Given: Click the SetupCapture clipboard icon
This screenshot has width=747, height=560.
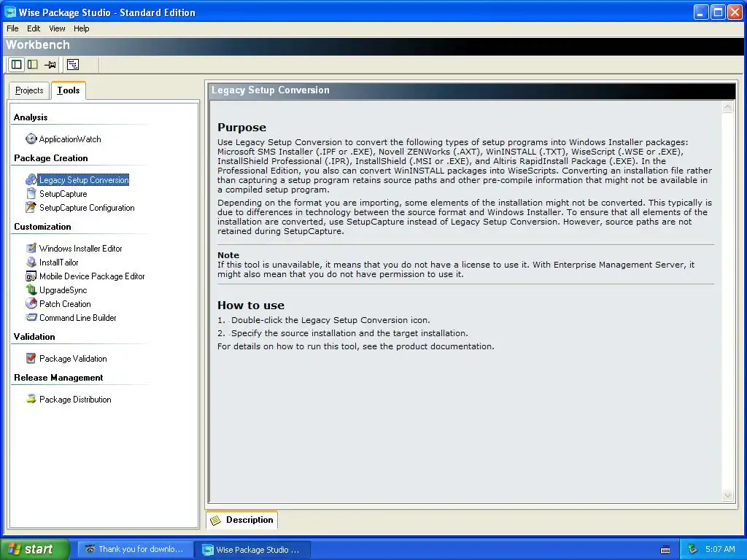Looking at the screenshot, I should (31, 193).
